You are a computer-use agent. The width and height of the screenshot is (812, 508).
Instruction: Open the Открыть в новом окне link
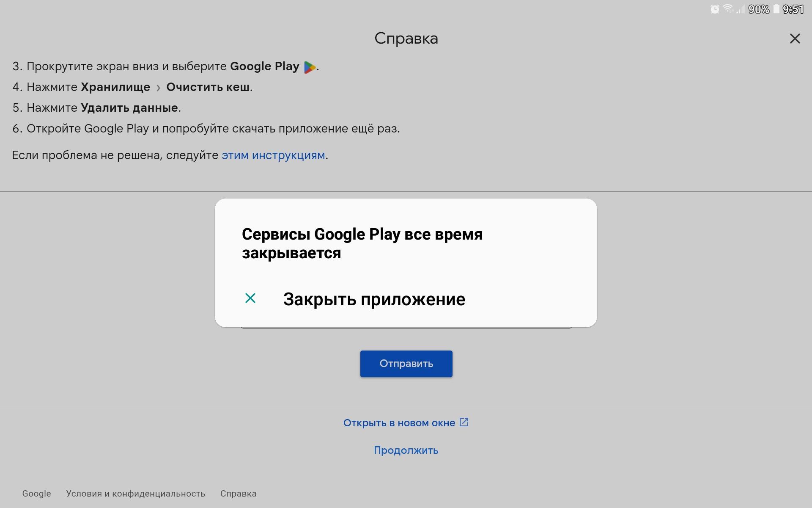(x=399, y=422)
